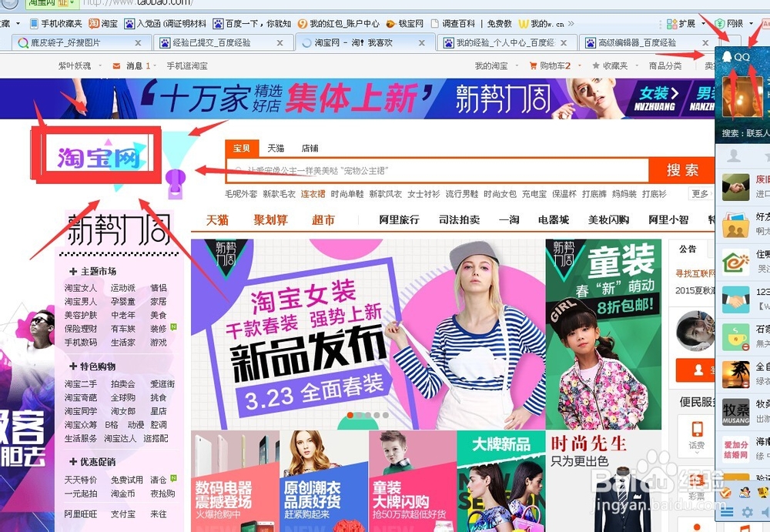Expand 更多 hot search keywords

(x=701, y=194)
